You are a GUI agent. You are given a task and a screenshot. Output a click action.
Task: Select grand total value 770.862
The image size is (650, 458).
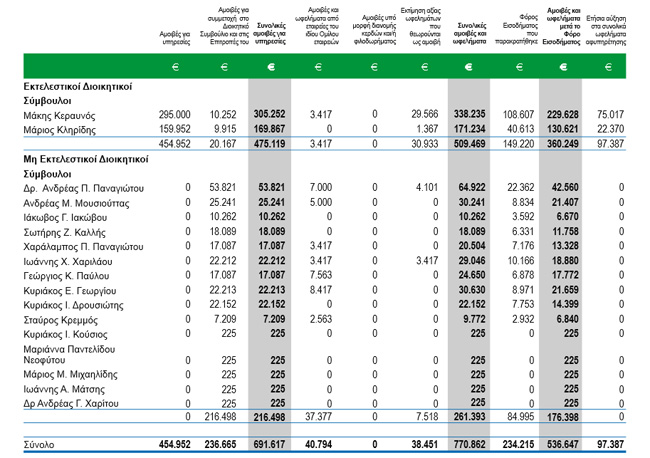469,444
